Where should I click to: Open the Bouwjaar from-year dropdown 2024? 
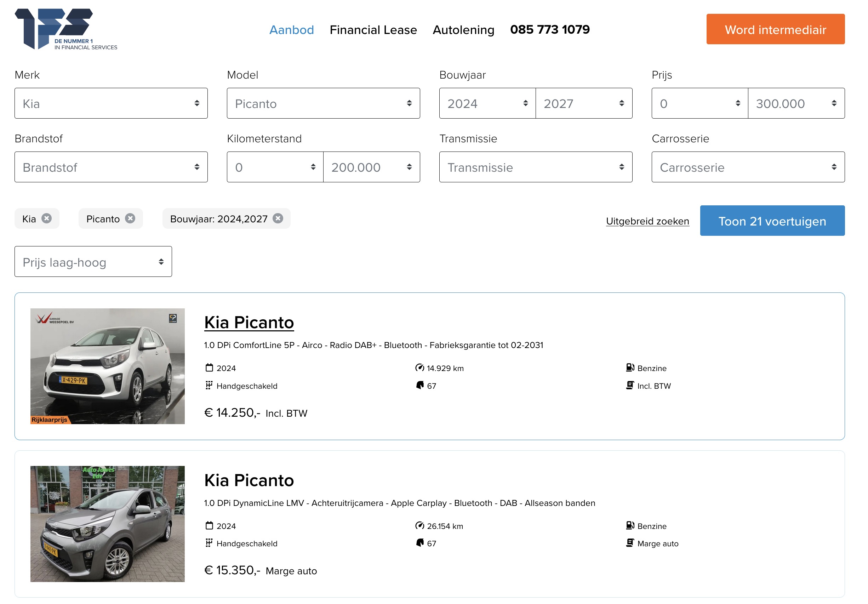point(488,104)
